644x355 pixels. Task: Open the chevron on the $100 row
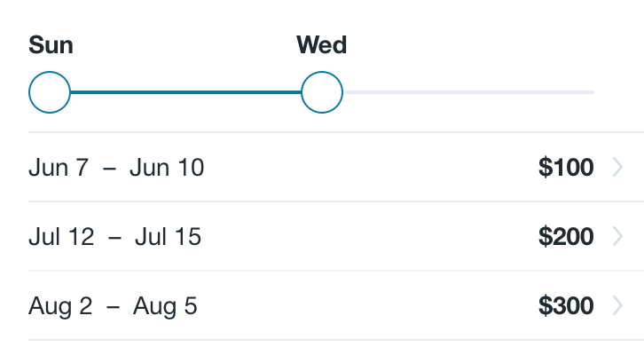[x=618, y=167]
